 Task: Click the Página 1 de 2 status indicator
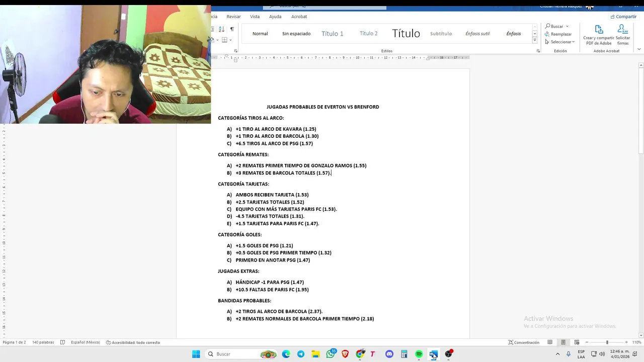pos(14,342)
